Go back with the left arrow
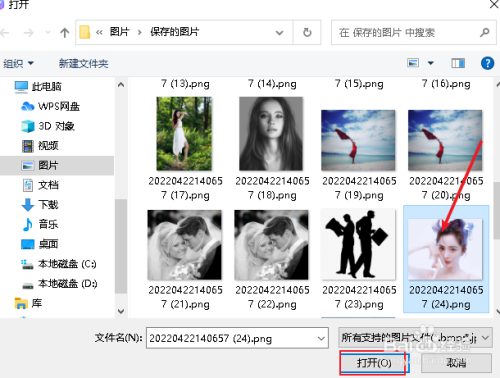The image size is (500, 378). pyautogui.click(x=4, y=32)
